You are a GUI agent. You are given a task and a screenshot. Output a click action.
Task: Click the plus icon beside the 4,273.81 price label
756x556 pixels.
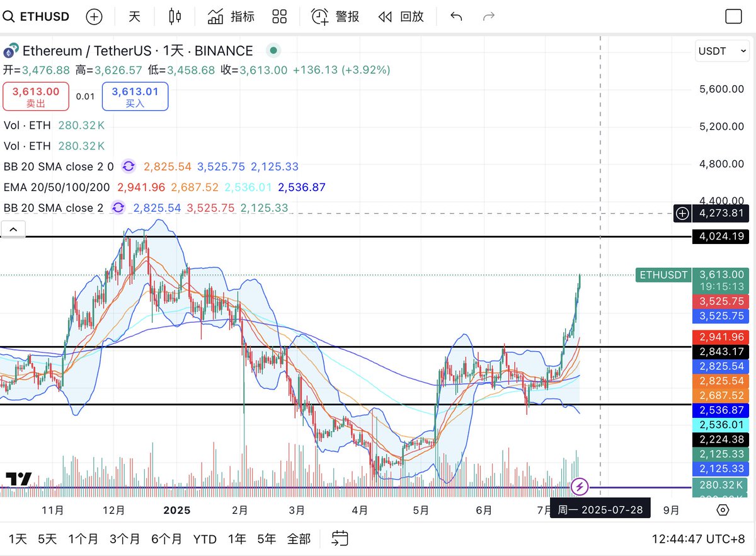(x=682, y=213)
